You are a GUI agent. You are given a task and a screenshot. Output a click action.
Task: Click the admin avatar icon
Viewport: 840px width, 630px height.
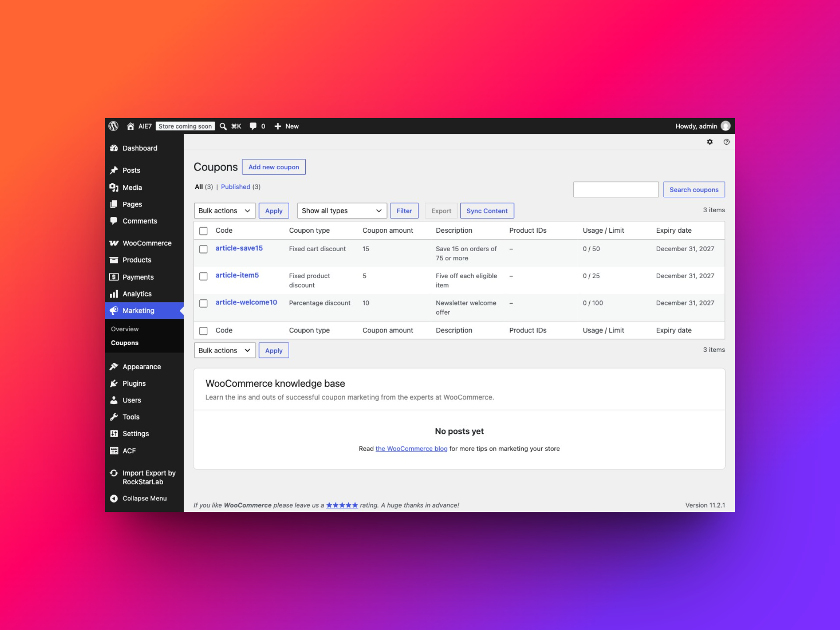(x=725, y=126)
